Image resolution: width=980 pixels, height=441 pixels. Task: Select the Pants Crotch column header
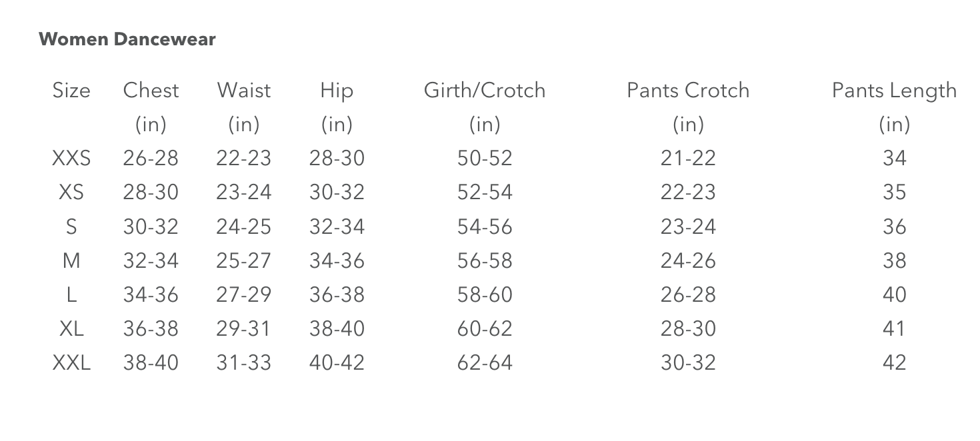[688, 91]
